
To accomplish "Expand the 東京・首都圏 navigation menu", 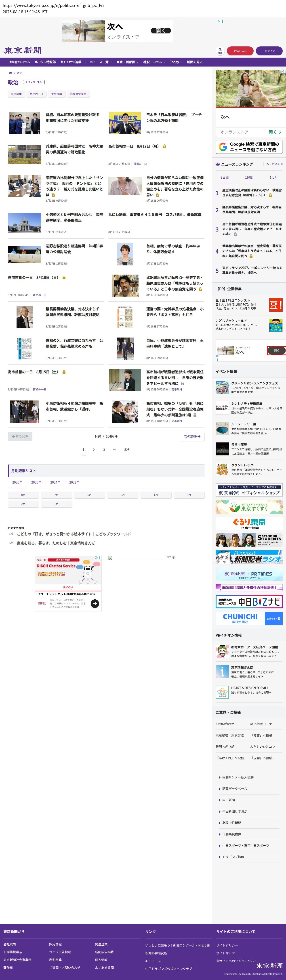I will pyautogui.click(x=127, y=62).
